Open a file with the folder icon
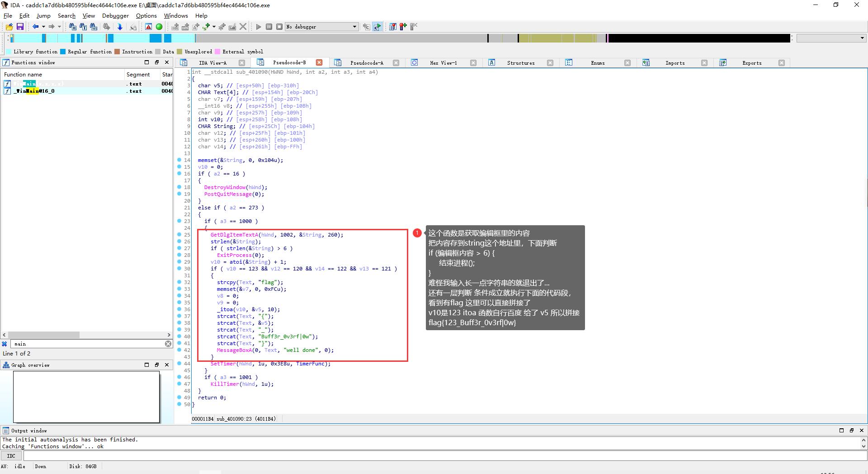 [9, 27]
